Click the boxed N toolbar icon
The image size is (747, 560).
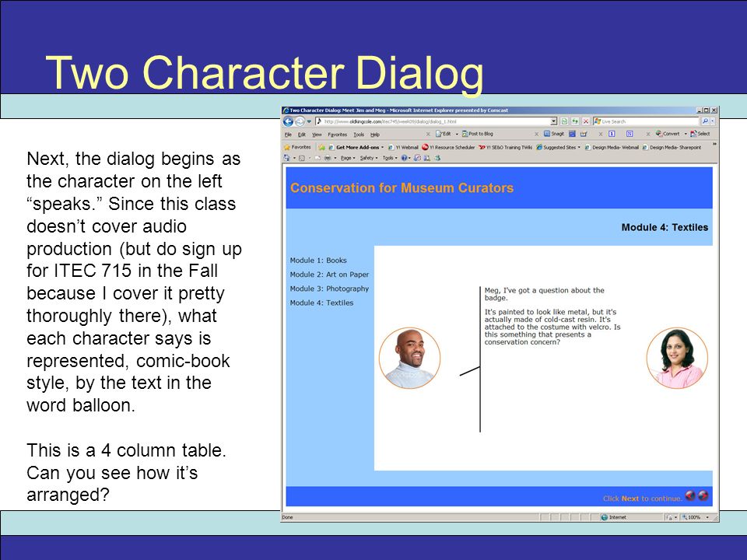pos(630,134)
